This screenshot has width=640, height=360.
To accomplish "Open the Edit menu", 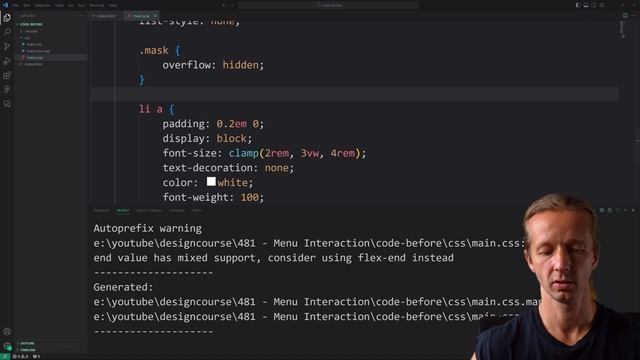I will click(x=27, y=5).
